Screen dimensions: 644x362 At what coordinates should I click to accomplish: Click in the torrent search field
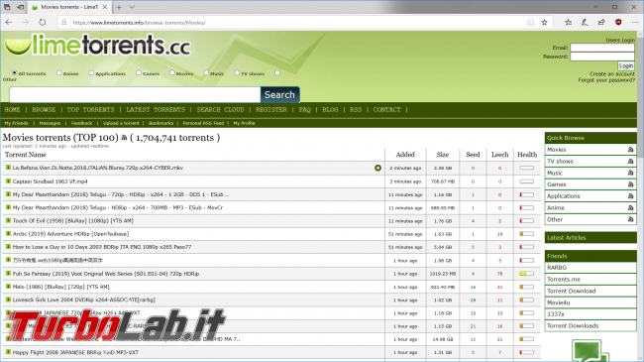pyautogui.click(x=135, y=94)
